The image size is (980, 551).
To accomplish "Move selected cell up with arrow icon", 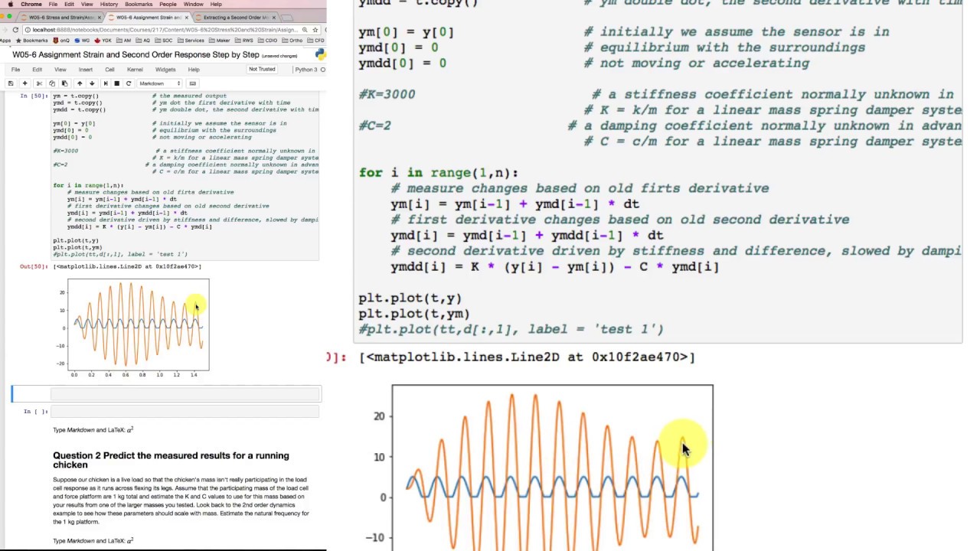I will (80, 83).
